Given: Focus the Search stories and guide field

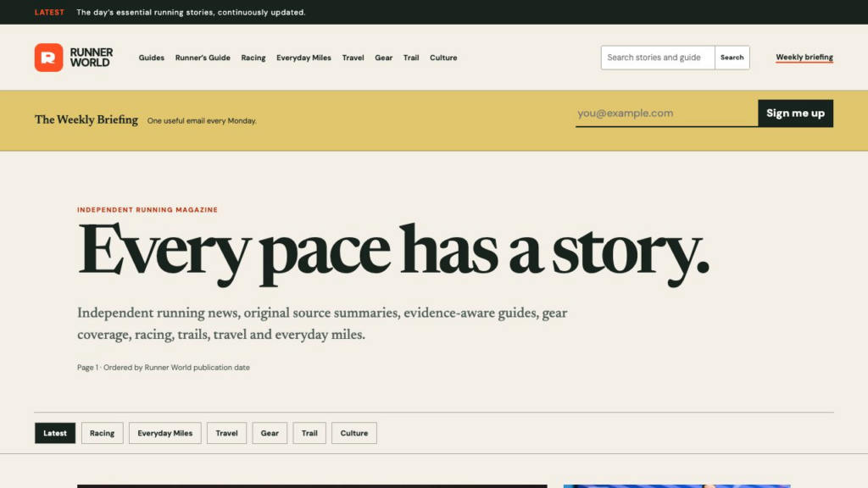Looking at the screenshot, I should 658,58.
